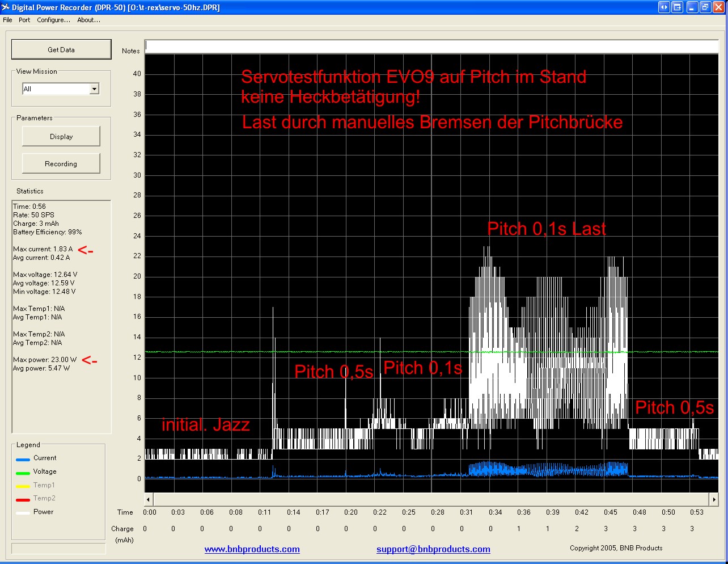Image resolution: width=728 pixels, height=564 pixels.
Task: Select the 'Avg current: 0.42 A' statistic
Action: 41,258
